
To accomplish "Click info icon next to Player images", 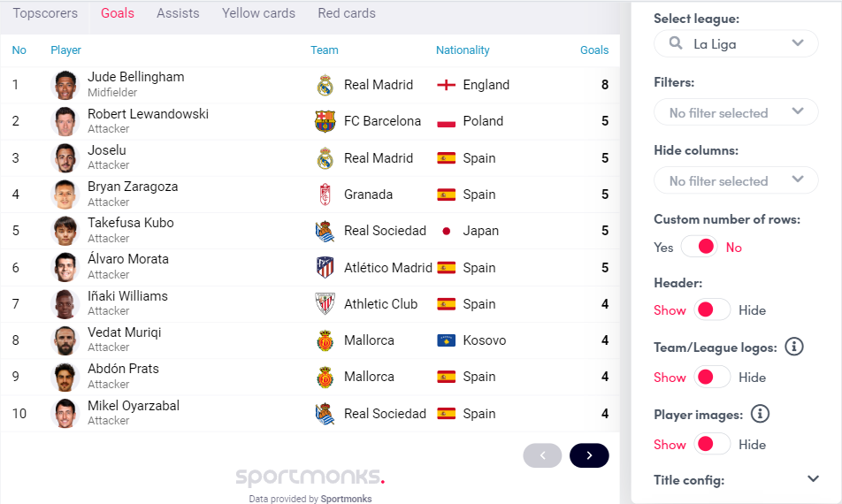I will coord(761,414).
